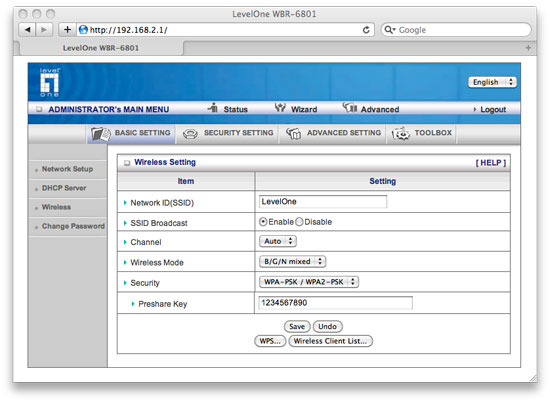Open the Wireless Client List button
Screen dimensions: 550x402
[330, 341]
